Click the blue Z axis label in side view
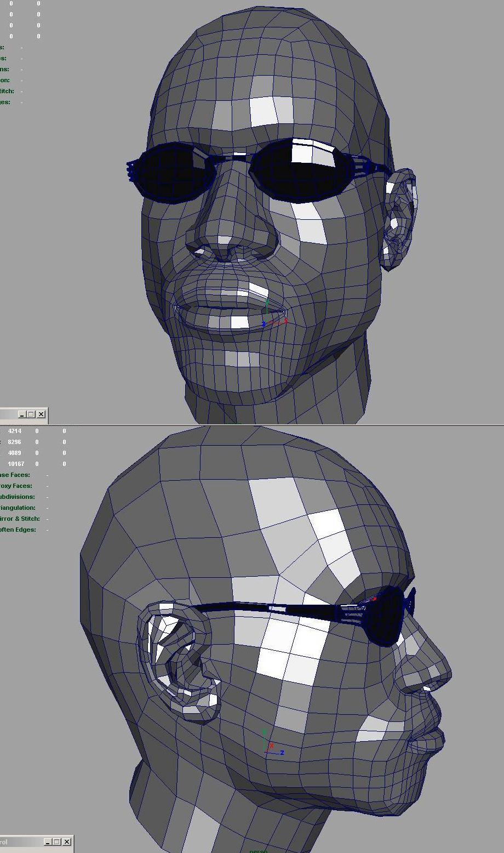 [x=282, y=753]
